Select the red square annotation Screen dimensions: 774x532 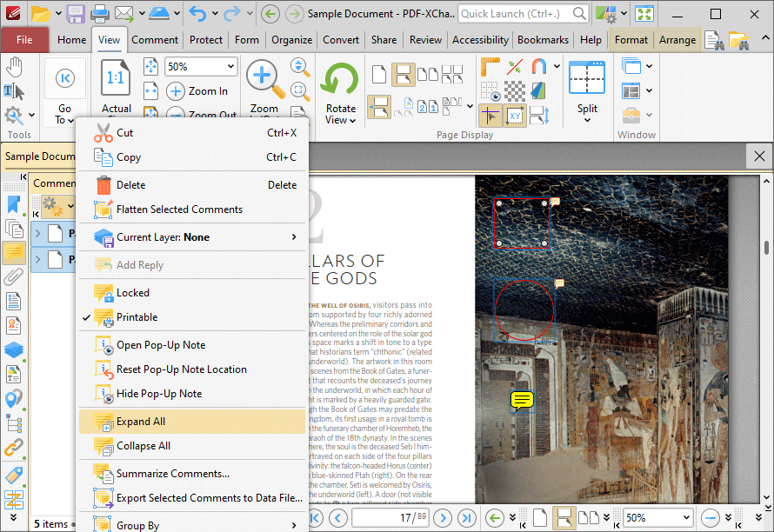point(522,223)
